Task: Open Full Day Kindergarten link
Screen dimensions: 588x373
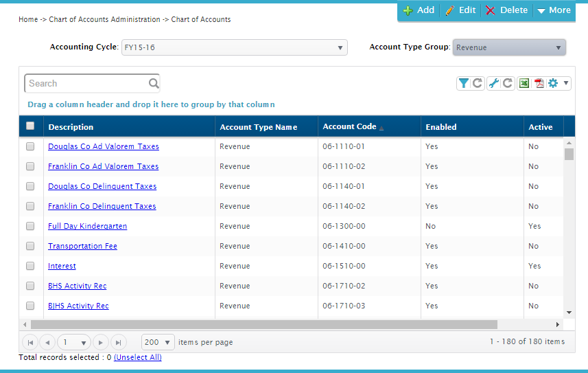Action: [87, 226]
